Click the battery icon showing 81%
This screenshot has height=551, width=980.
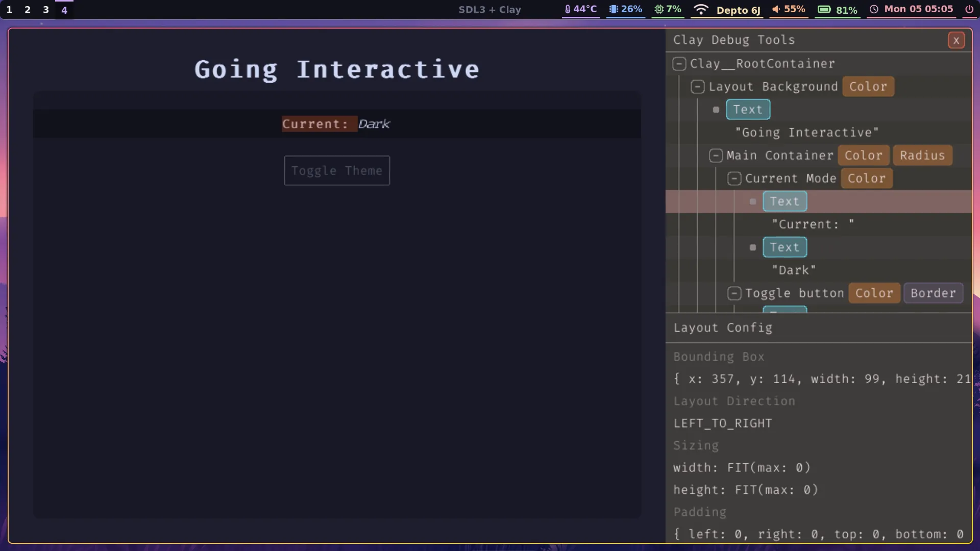pos(824,9)
